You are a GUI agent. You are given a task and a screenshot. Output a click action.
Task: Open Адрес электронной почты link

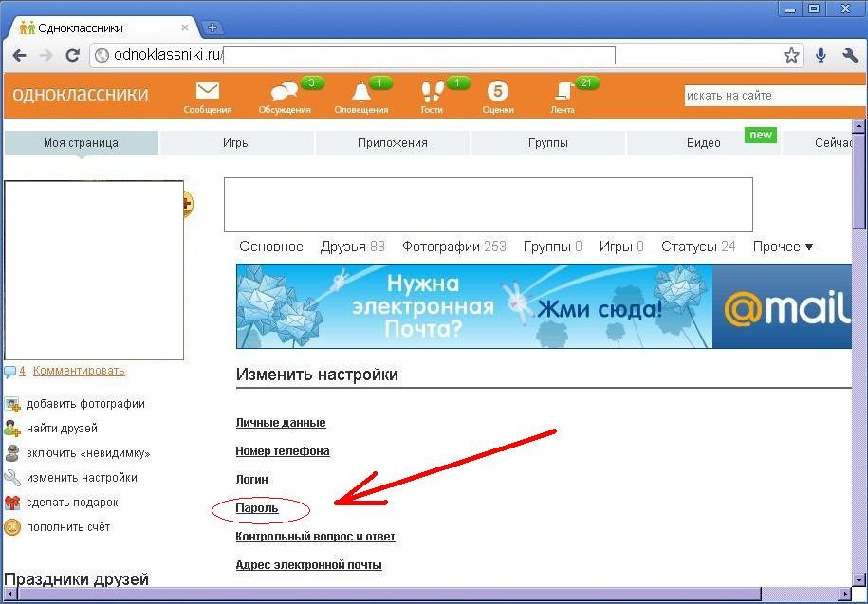click(309, 565)
